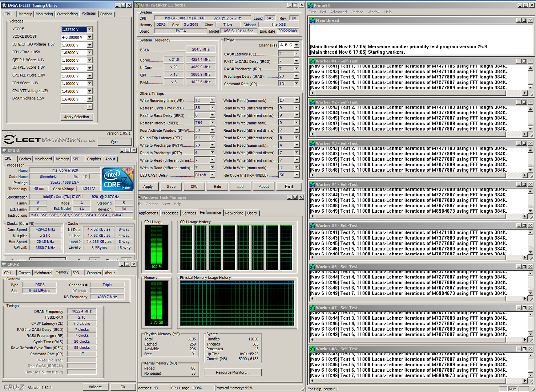
Task: Open the Precharge Delay (tRAS) dropdown
Action: click(297, 76)
